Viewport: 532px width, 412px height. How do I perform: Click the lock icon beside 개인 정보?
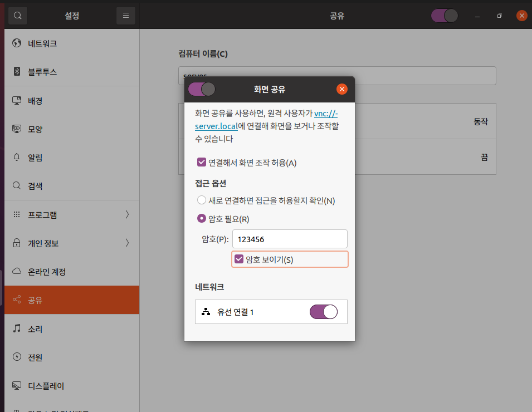pyautogui.click(x=17, y=242)
